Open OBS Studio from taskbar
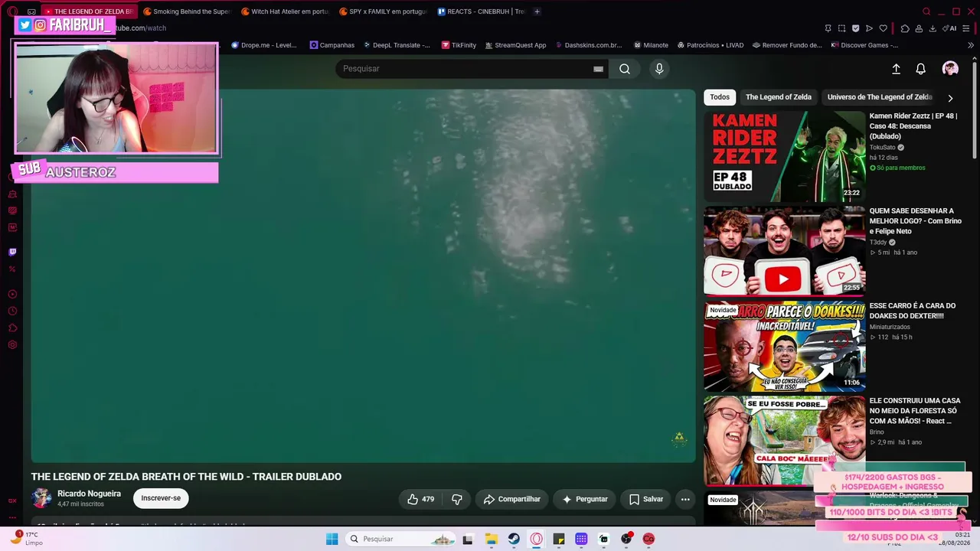The image size is (980, 551). click(x=626, y=539)
